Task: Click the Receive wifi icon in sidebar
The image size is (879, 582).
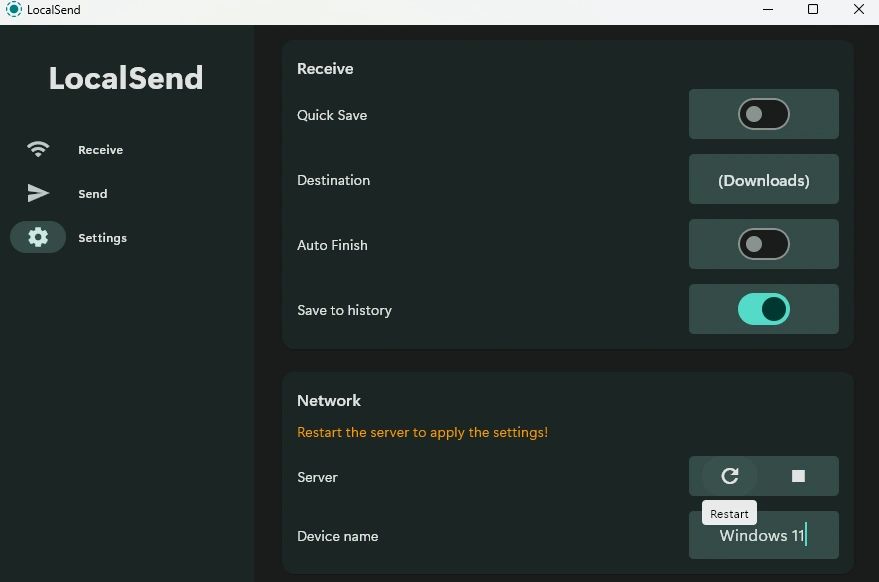Action: 38,150
